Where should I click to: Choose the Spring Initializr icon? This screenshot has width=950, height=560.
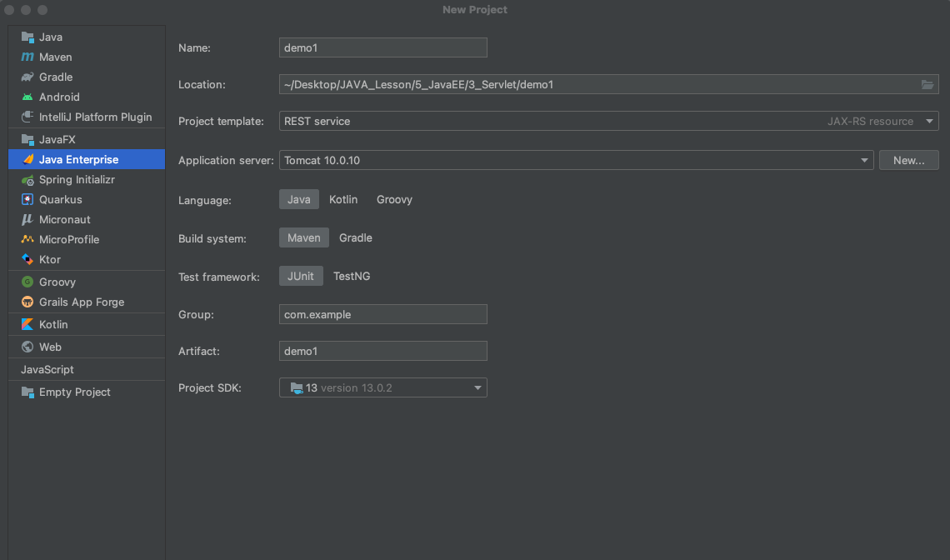tap(27, 179)
